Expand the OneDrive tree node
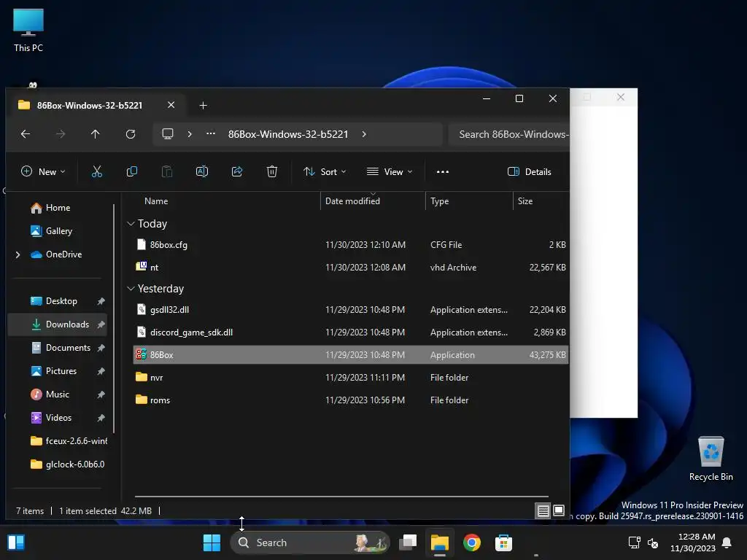747x560 pixels. coord(18,254)
